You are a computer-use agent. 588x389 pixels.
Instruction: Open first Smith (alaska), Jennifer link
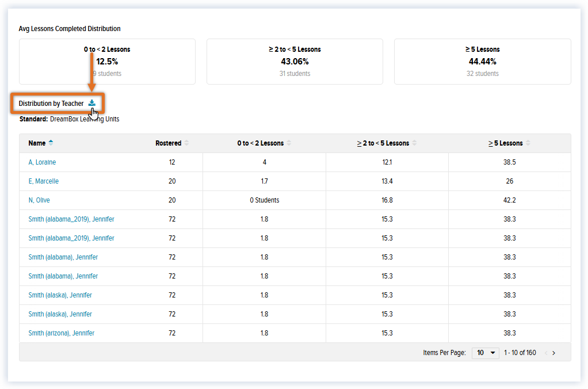[60, 295]
